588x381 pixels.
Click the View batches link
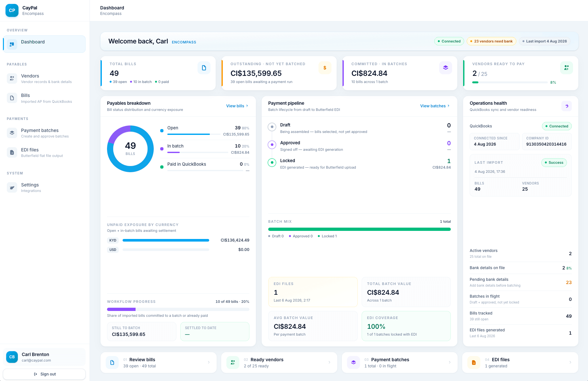pos(435,106)
